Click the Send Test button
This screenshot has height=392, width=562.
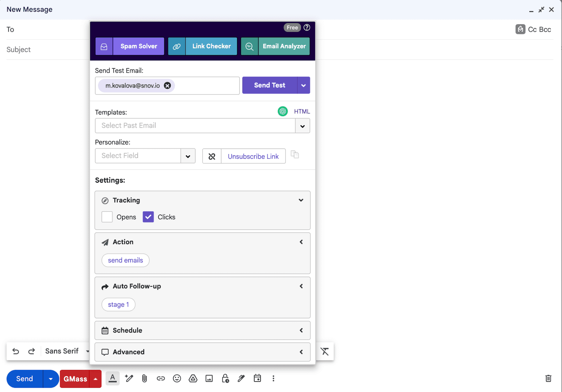pyautogui.click(x=269, y=85)
